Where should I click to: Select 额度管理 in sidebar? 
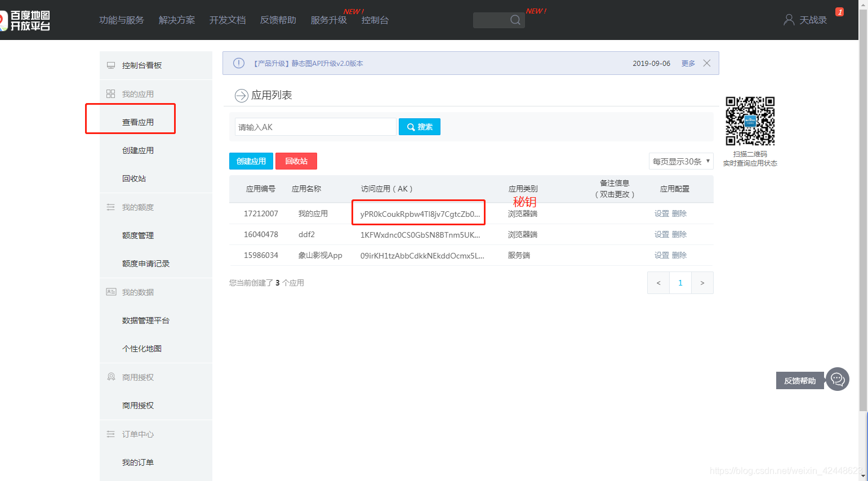click(x=138, y=235)
